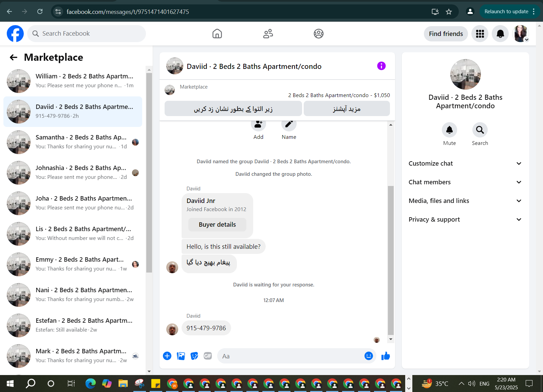This screenshot has width=543, height=392.
Task: Open Lis 2 Beds 2 Baths conversation
Action: (73, 234)
